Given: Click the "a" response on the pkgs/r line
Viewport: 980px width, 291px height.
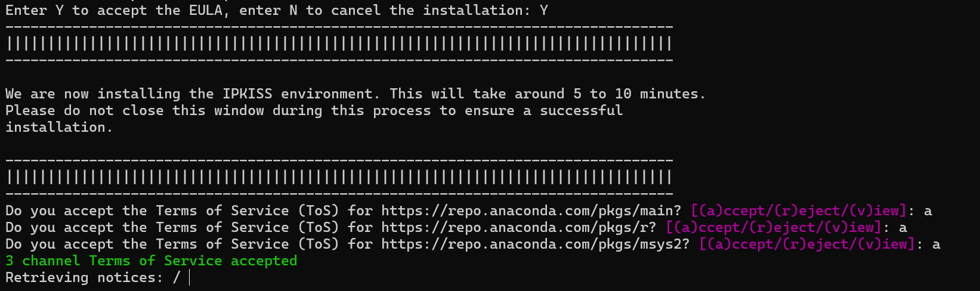Looking at the screenshot, I should [903, 227].
